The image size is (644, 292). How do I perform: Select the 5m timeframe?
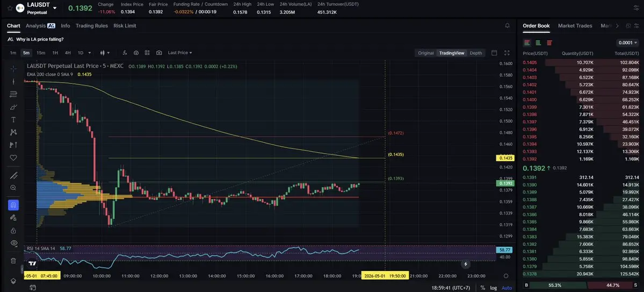[x=26, y=53]
